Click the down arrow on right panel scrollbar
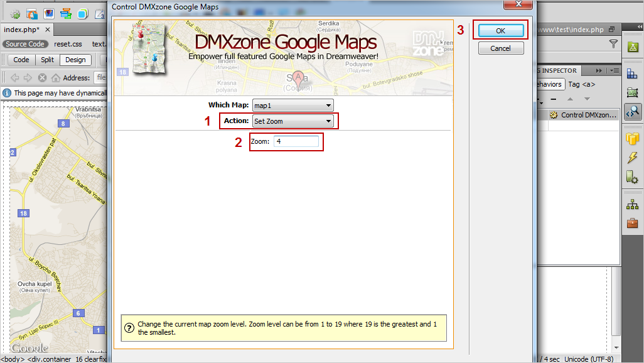The image size is (644, 363). click(616, 347)
